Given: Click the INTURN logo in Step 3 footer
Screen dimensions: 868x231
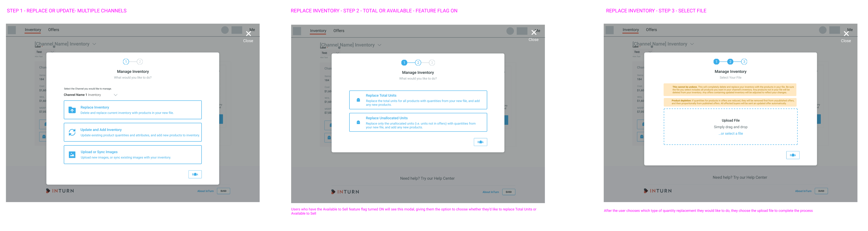Looking at the screenshot, I should 658,191.
